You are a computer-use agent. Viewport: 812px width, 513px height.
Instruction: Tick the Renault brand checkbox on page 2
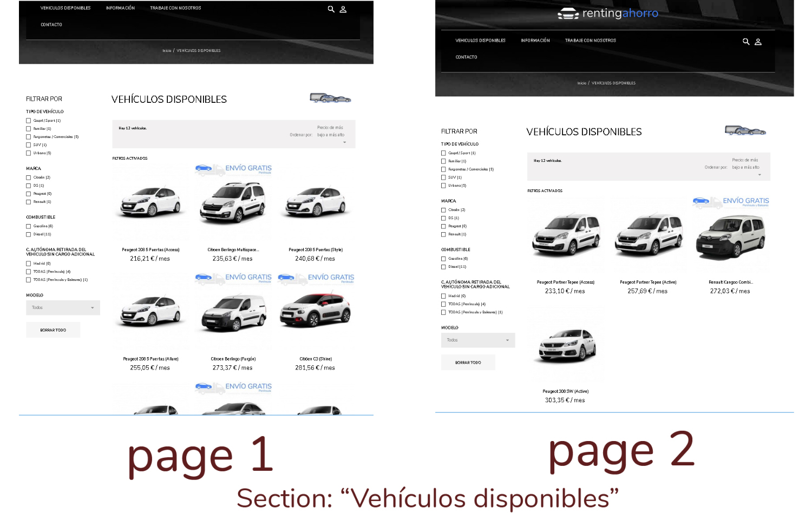[443, 234]
